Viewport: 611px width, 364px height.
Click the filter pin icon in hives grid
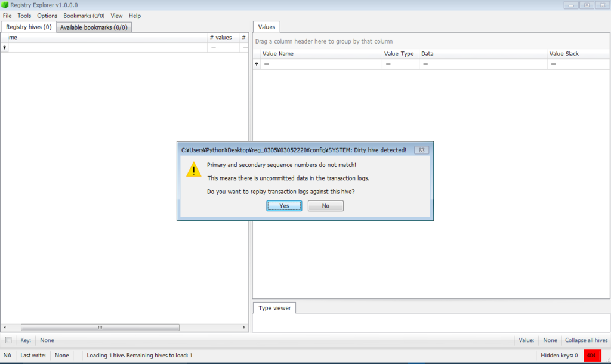point(4,47)
